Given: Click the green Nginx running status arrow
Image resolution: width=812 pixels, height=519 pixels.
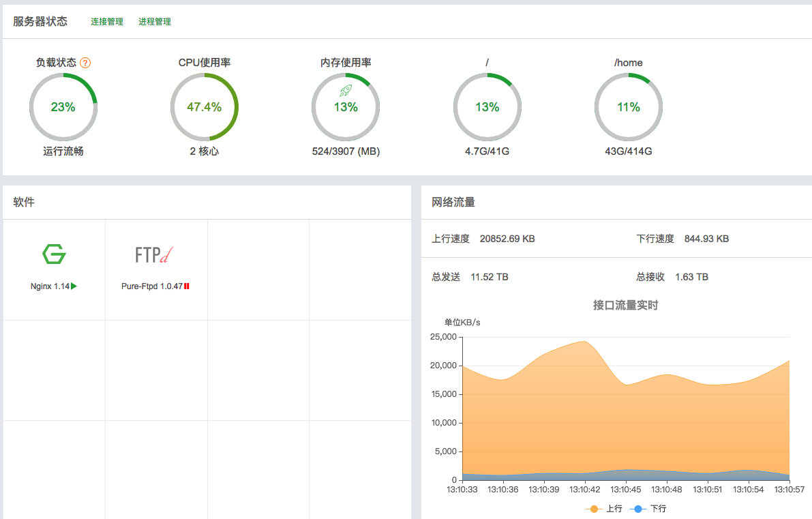Looking at the screenshot, I should coord(74,286).
